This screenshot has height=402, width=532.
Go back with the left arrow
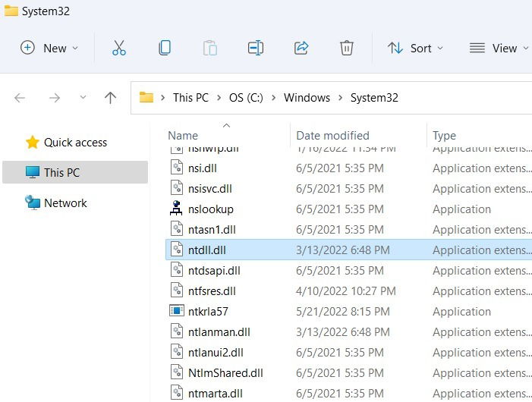click(x=20, y=98)
